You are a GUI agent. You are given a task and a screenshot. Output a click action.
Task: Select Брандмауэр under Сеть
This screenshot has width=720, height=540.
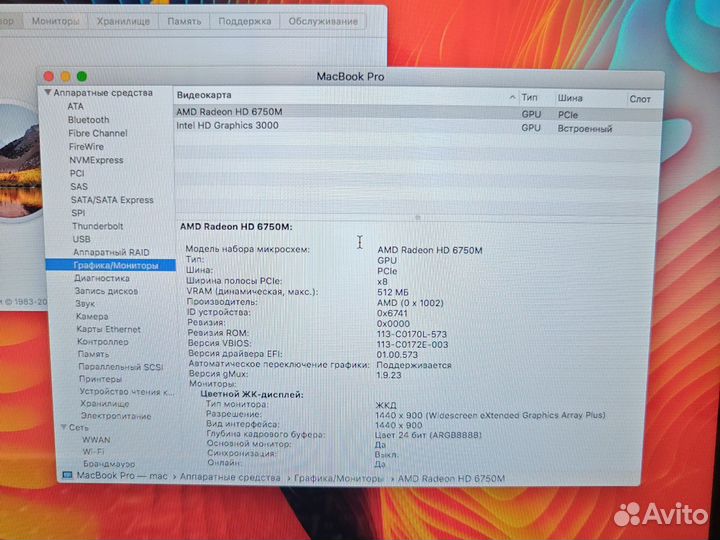point(109,463)
